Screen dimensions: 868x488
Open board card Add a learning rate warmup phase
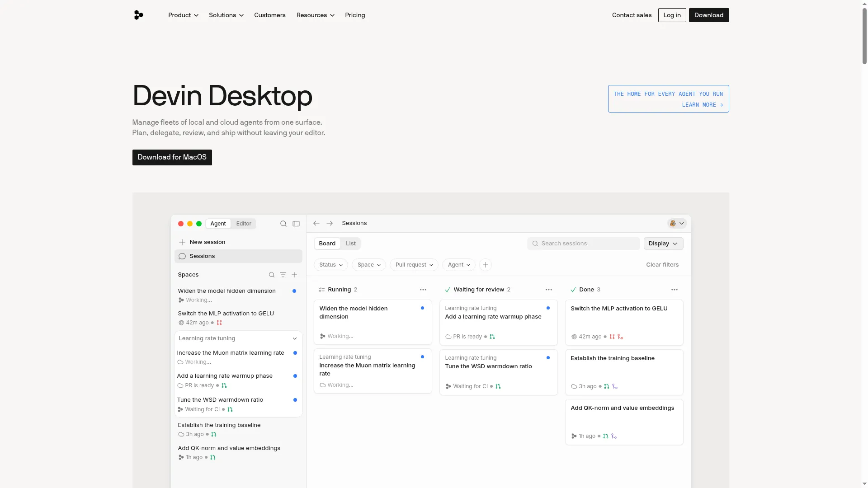coord(498,323)
